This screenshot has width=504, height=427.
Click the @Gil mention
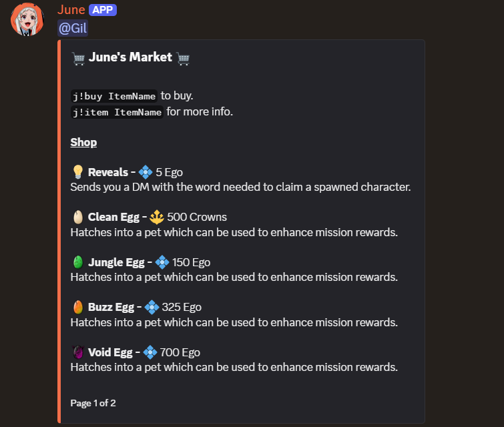[73, 28]
